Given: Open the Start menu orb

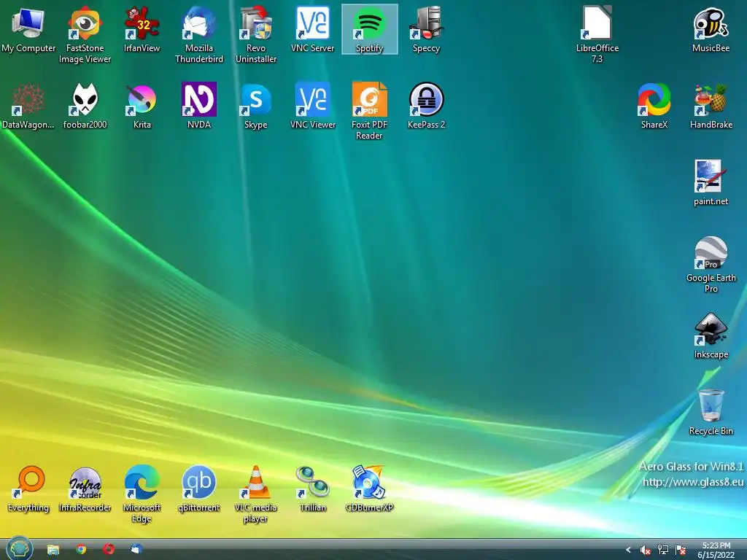Looking at the screenshot, I should click(x=19, y=548).
